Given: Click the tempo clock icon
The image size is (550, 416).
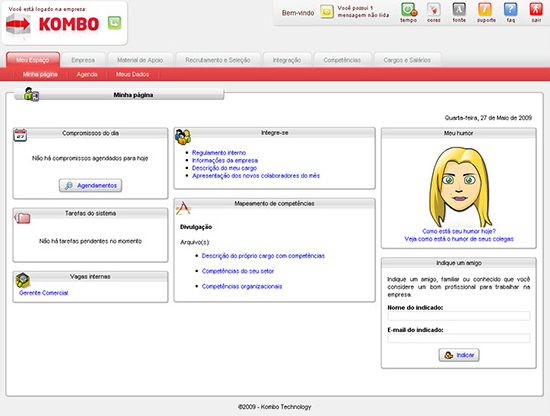Looking at the screenshot, I should (409, 9).
